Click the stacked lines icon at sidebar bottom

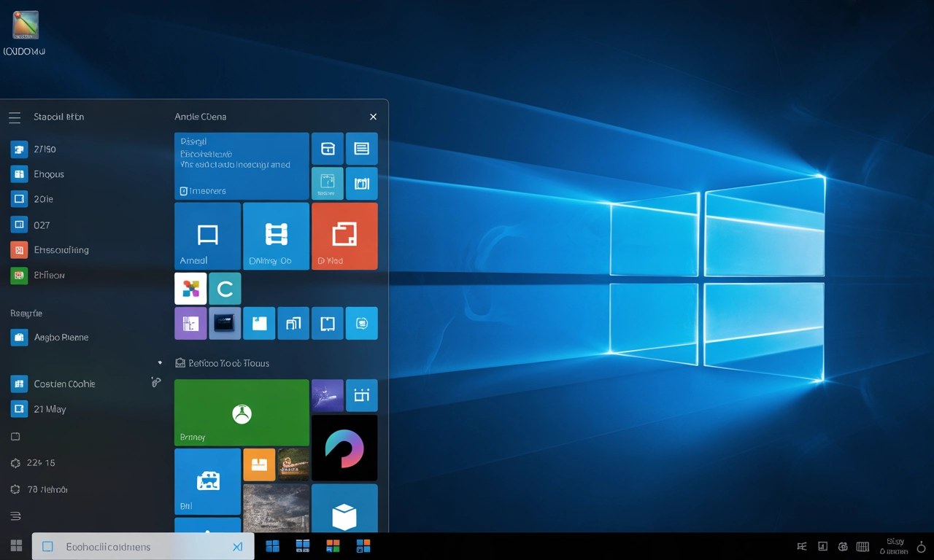point(15,516)
